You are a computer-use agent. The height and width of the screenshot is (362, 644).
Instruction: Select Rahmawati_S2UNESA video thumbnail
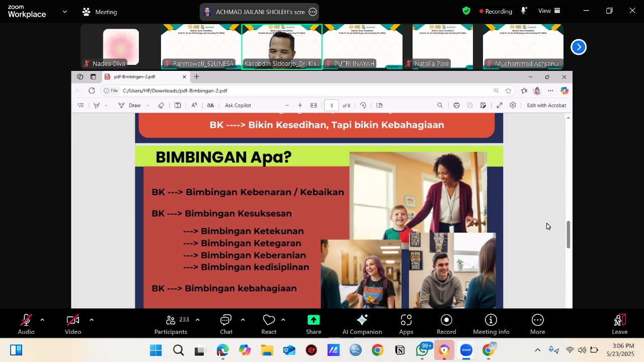(x=201, y=47)
